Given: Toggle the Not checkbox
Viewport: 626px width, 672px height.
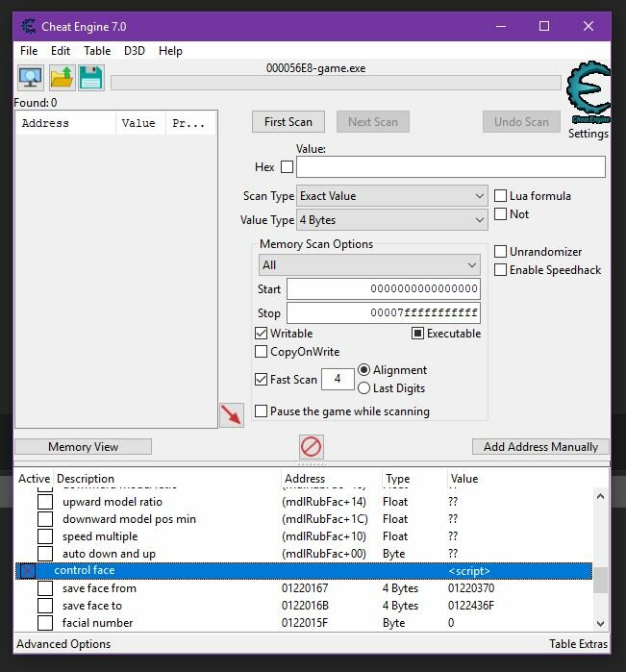Looking at the screenshot, I should pos(500,213).
